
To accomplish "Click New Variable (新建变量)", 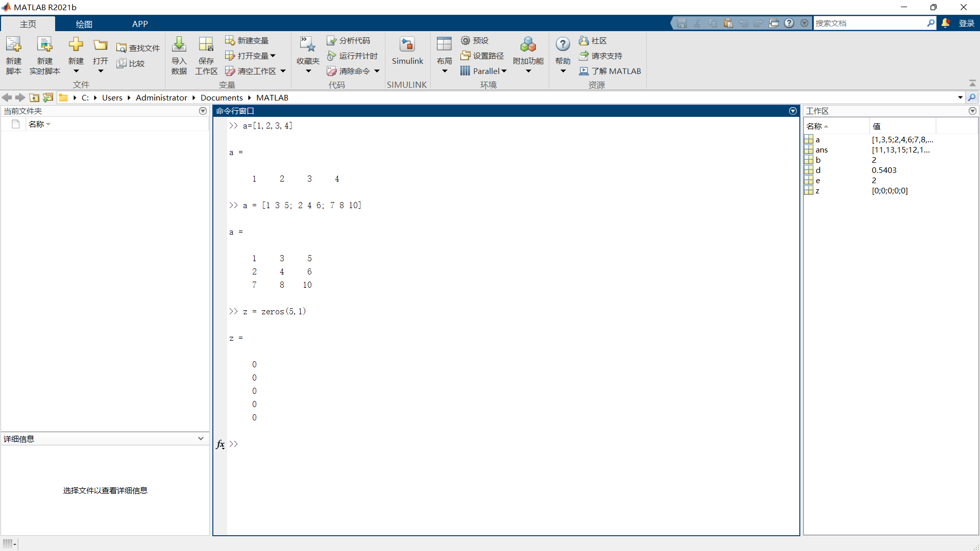I will pyautogui.click(x=247, y=40).
